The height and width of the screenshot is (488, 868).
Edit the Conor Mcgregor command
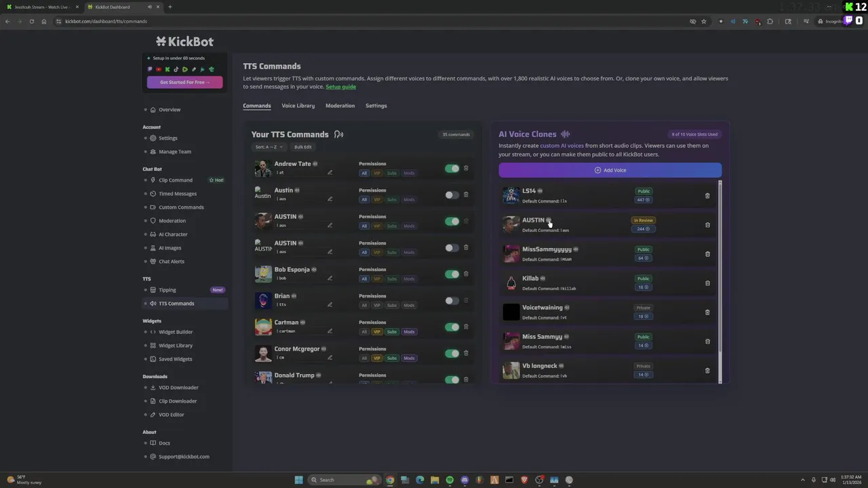330,357
